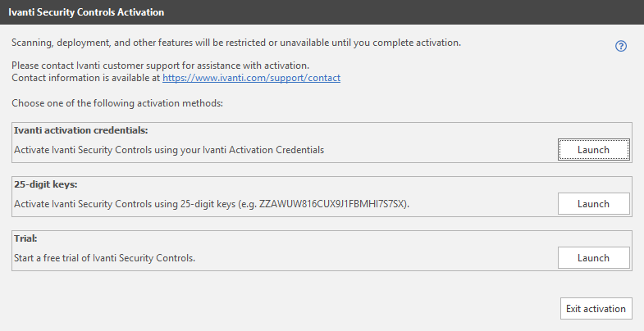Viewport: 644px width, 331px height.
Task: Select the 'Ivanti activation credentials:' heading
Action: pyautogui.click(x=81, y=130)
